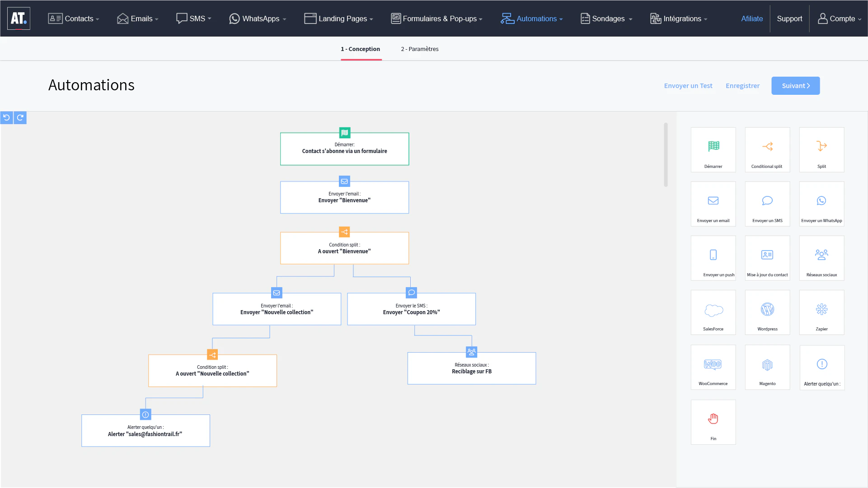Select the Alerter quelqu'un palette block
Image resolution: width=868 pixels, height=488 pixels.
[x=822, y=367]
